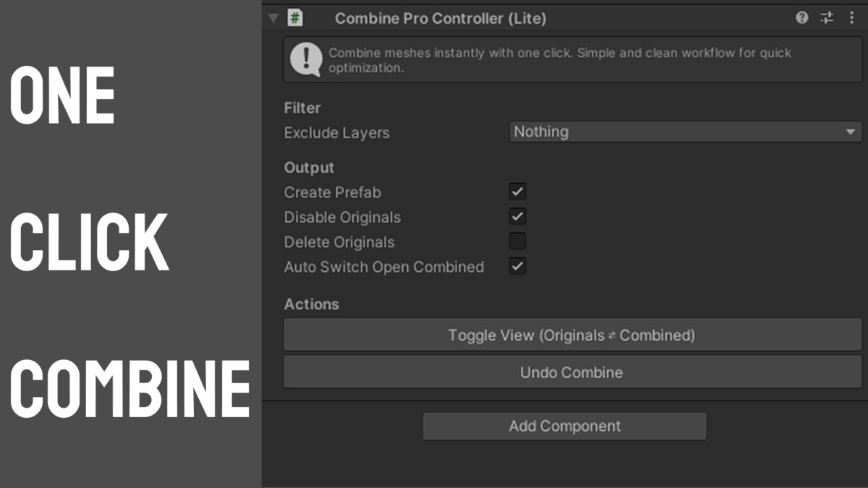
Task: Toggle Auto Switch Open Combined off
Action: pyautogui.click(x=518, y=266)
